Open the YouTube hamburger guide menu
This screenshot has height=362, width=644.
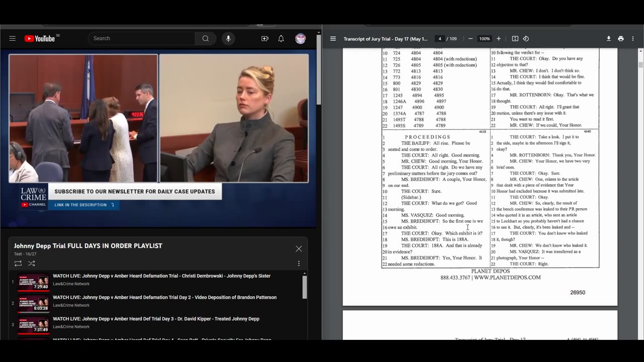[x=13, y=39]
